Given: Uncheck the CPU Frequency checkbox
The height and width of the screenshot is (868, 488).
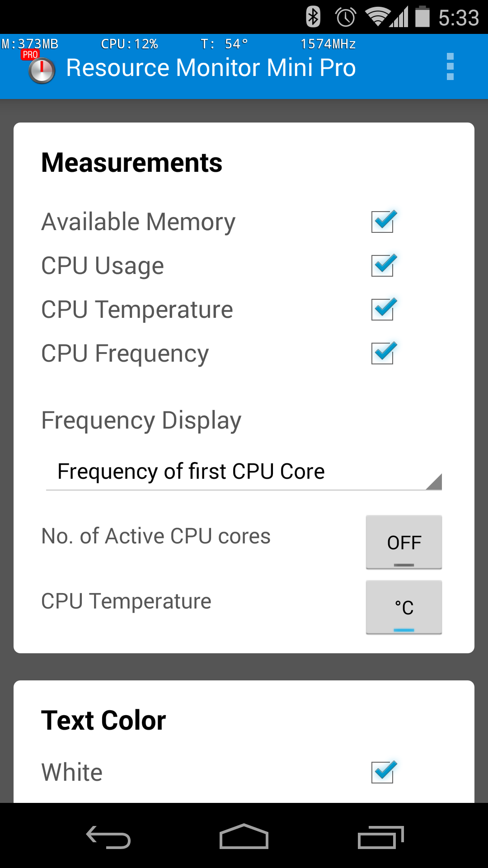Looking at the screenshot, I should pos(383,353).
